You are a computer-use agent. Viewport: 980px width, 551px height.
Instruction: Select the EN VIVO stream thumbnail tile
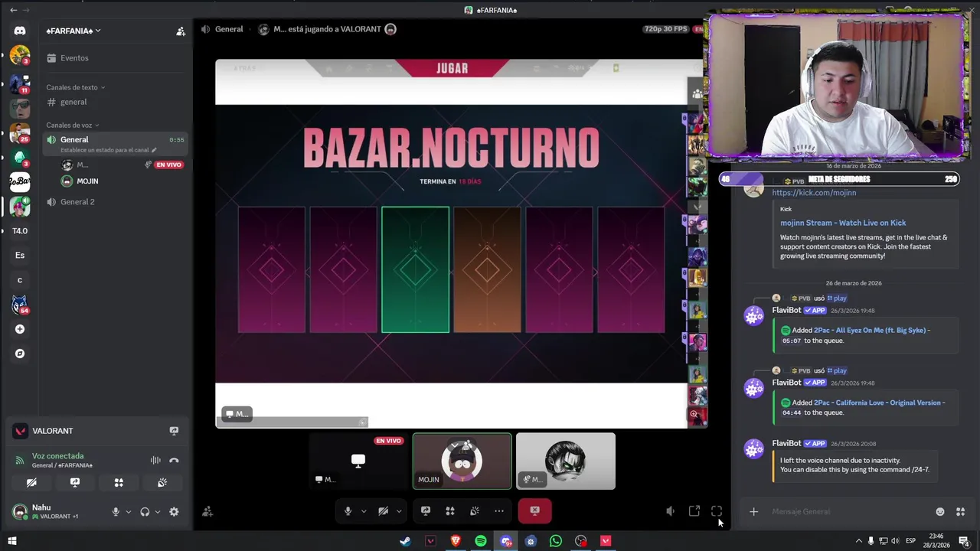pyautogui.click(x=358, y=461)
